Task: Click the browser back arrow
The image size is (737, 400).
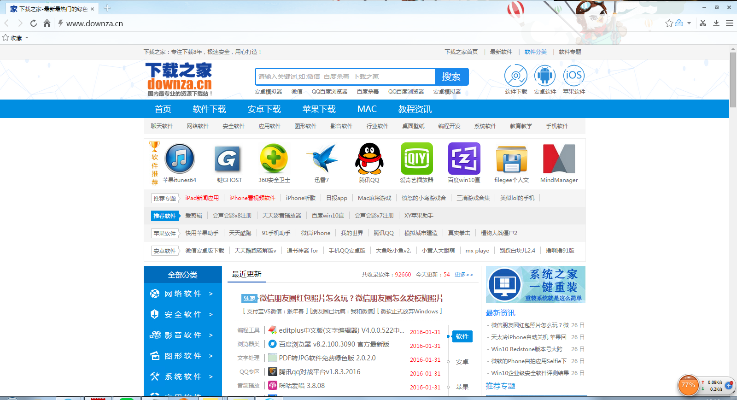Action: pyautogui.click(x=12, y=22)
